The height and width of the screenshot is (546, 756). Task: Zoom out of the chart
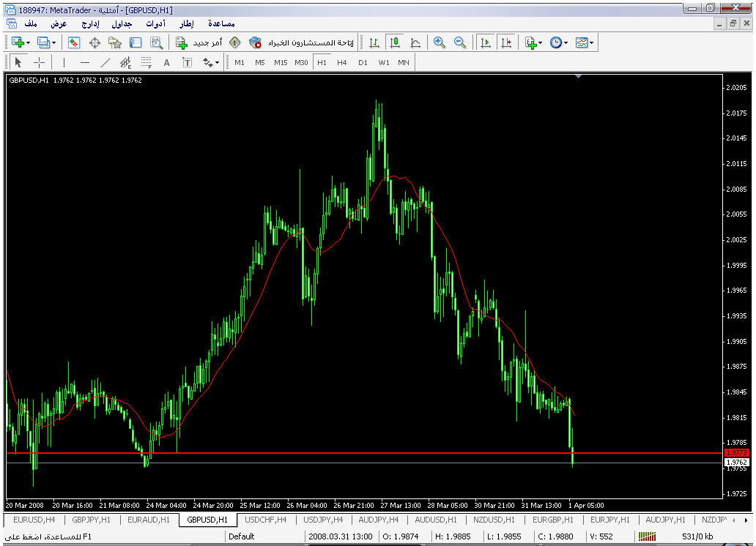pos(460,43)
